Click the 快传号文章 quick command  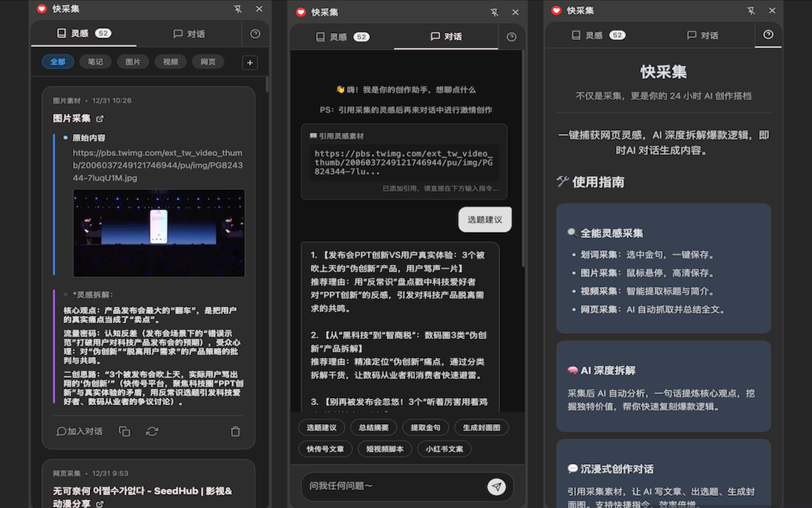[x=325, y=449]
